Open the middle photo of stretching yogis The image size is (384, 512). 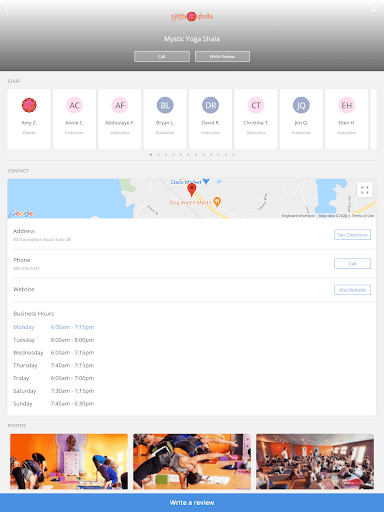[192, 462]
